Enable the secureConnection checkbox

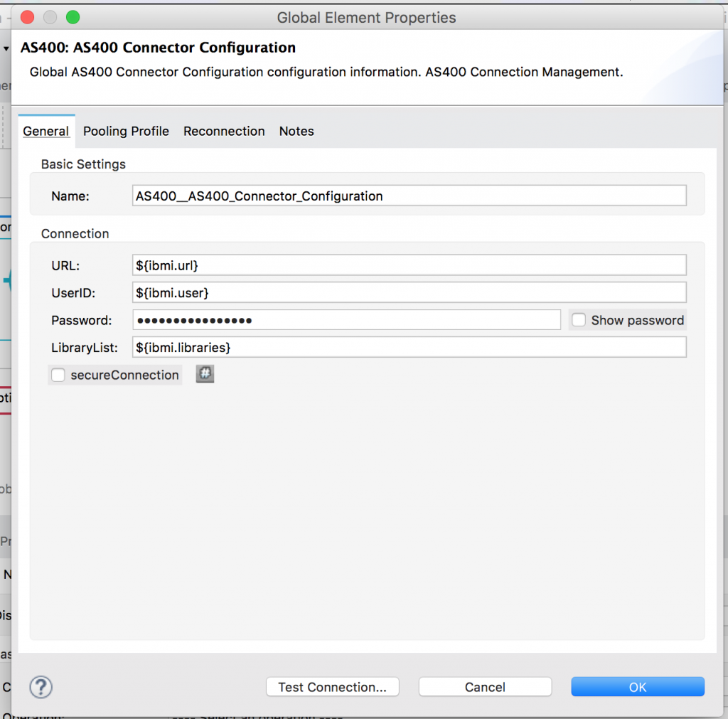58,375
